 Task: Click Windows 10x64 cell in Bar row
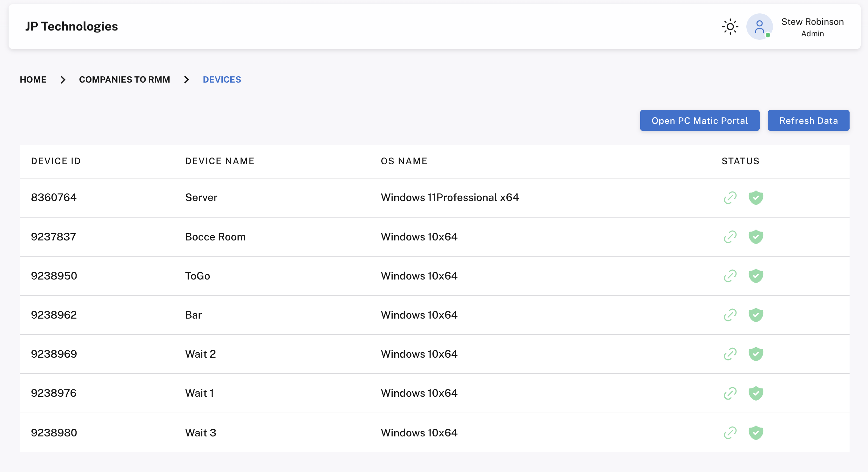click(419, 315)
